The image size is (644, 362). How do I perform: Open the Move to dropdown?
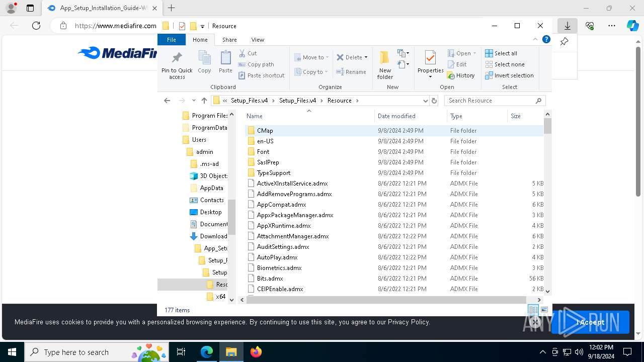[311, 57]
